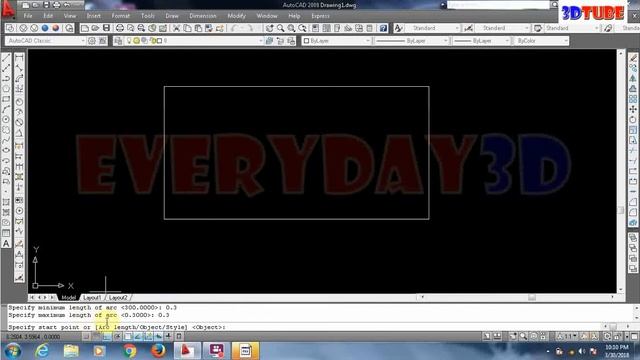
Task: Select the Multiline Text tool (A)
Action: [6, 244]
